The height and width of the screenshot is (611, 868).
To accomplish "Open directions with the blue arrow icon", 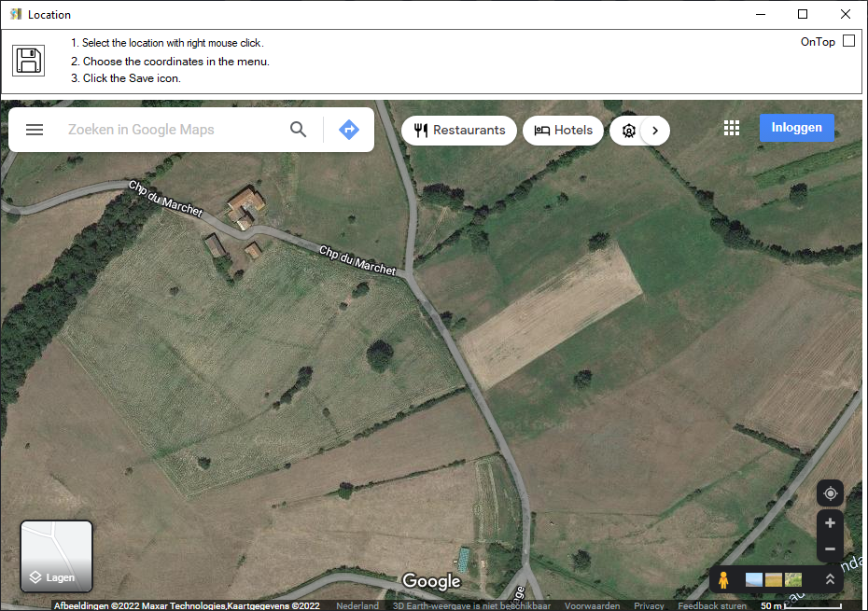I will pos(349,130).
